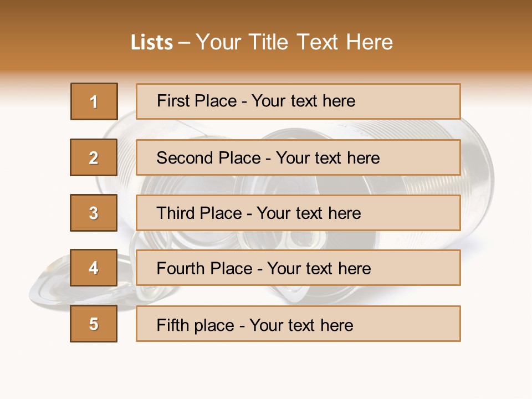Image resolution: width=532 pixels, height=399 pixels.
Task: Select the 'Your Title Text Here' heading text
Action: pyautogui.click(x=294, y=42)
